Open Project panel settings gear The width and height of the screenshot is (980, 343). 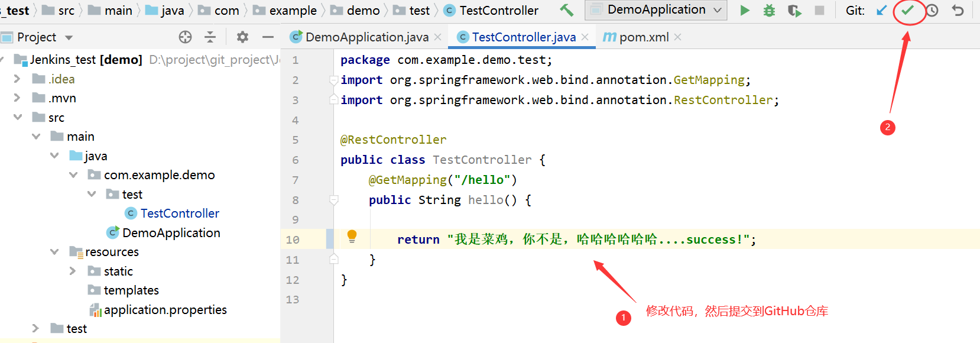[242, 37]
